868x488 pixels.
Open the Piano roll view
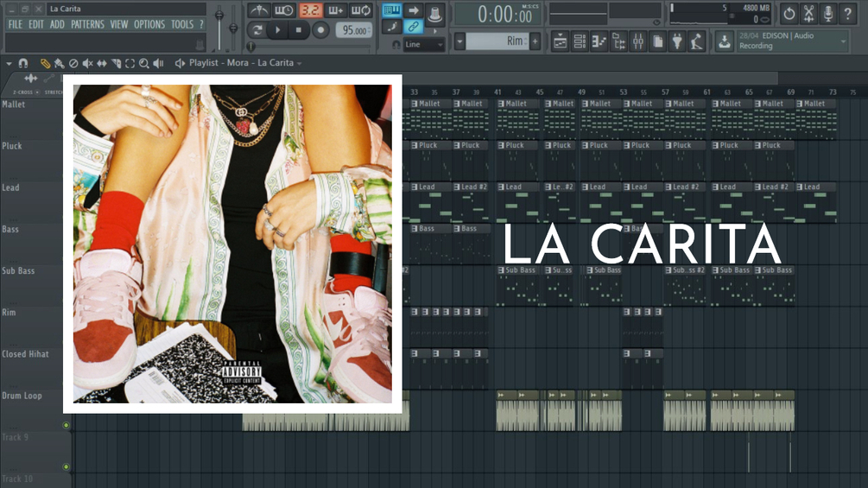(x=599, y=41)
